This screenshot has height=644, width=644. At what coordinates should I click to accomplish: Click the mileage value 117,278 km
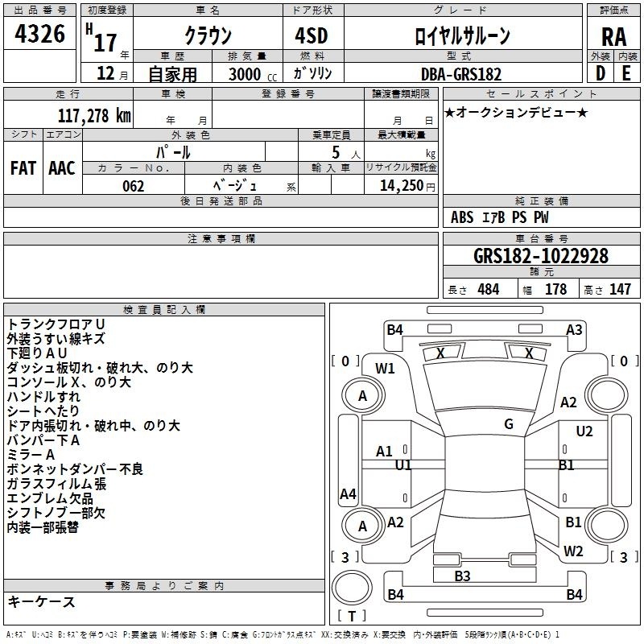click(94, 115)
